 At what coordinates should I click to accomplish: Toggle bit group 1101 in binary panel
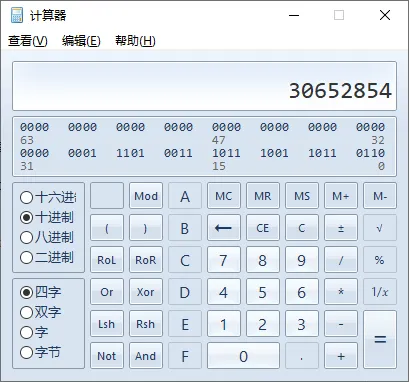[x=130, y=153]
